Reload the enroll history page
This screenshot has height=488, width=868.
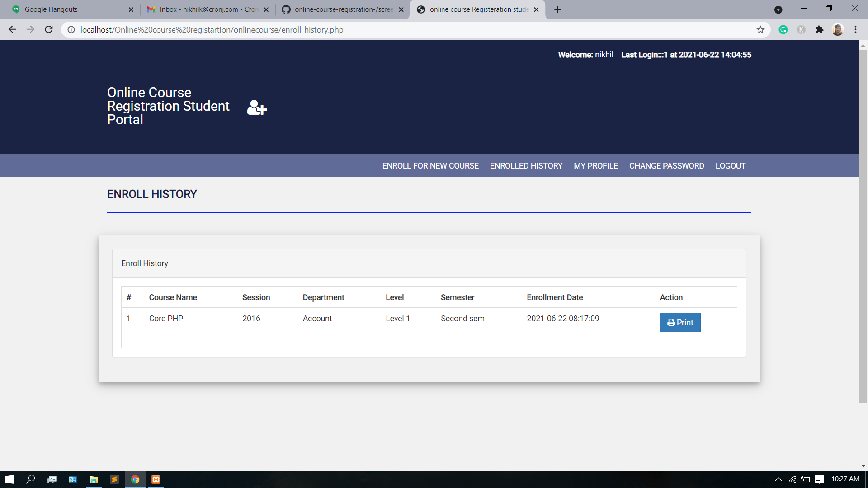pos(49,30)
